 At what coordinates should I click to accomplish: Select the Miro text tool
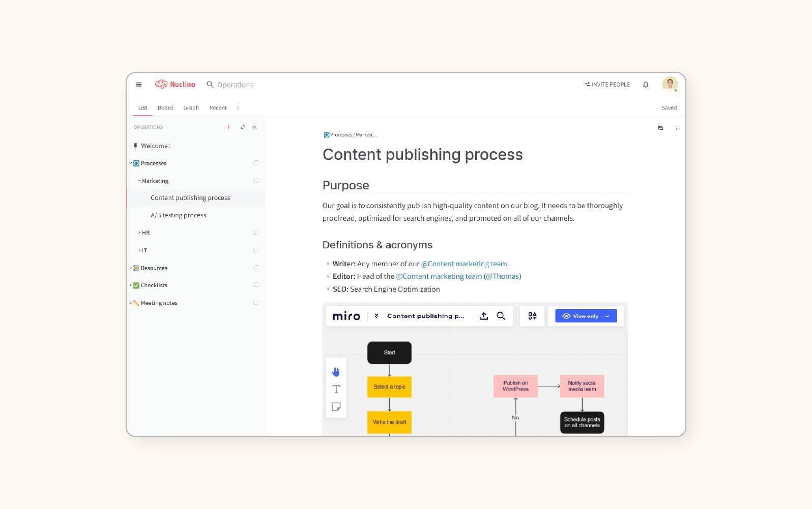coord(336,389)
